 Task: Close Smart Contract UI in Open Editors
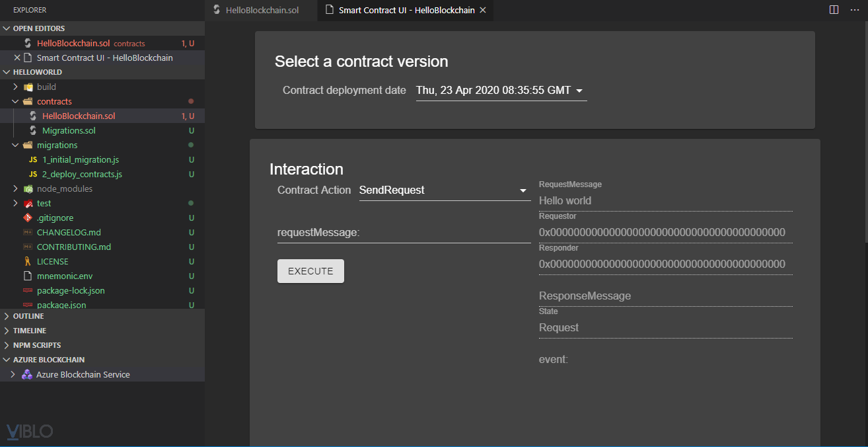(x=17, y=58)
